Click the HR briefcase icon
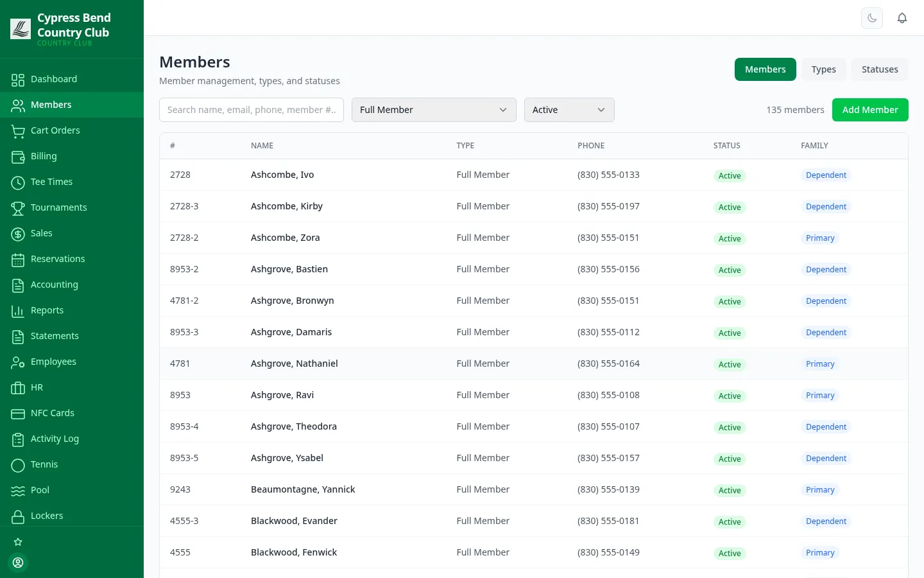 (18, 388)
